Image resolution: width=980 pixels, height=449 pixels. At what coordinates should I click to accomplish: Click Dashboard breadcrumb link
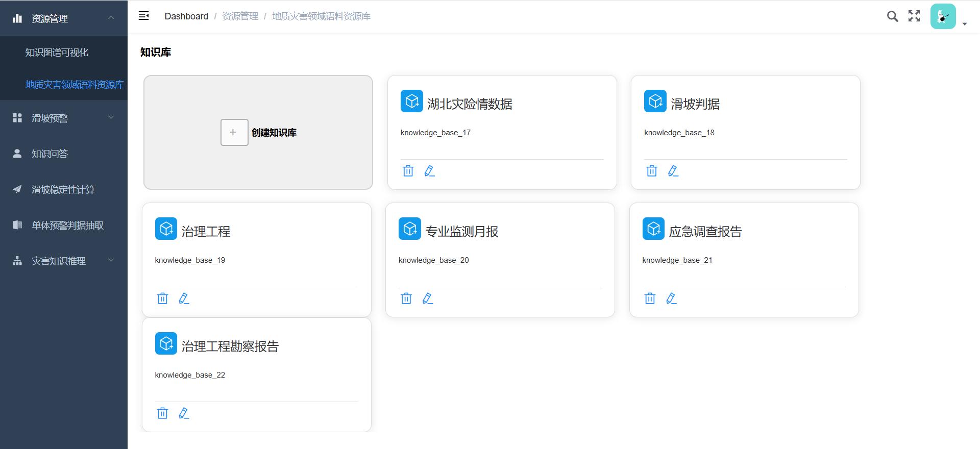pyautogui.click(x=186, y=16)
